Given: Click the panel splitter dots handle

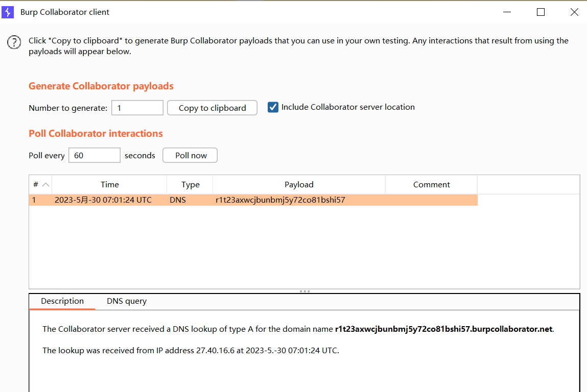Looking at the screenshot, I should (304, 291).
